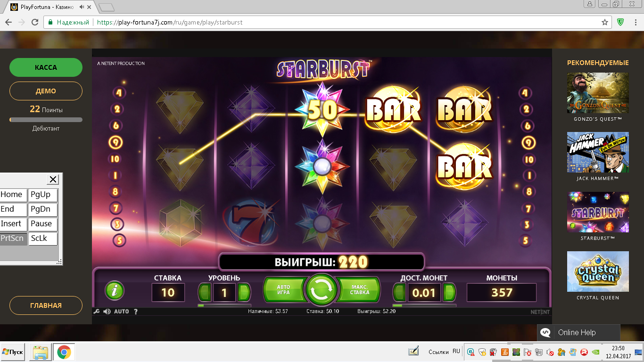
Task: Toggle the ScLk key on on-screen keyboard
Action: pos(43,239)
